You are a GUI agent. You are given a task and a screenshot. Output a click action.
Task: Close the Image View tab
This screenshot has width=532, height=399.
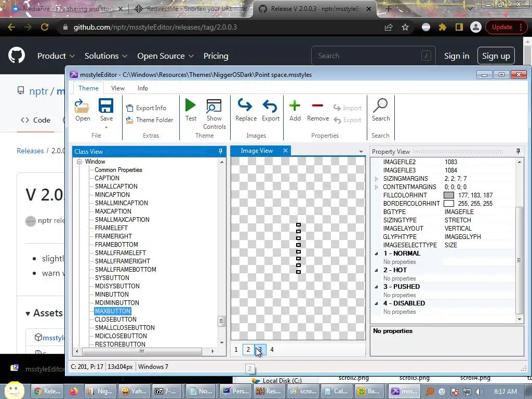pyautogui.click(x=285, y=150)
